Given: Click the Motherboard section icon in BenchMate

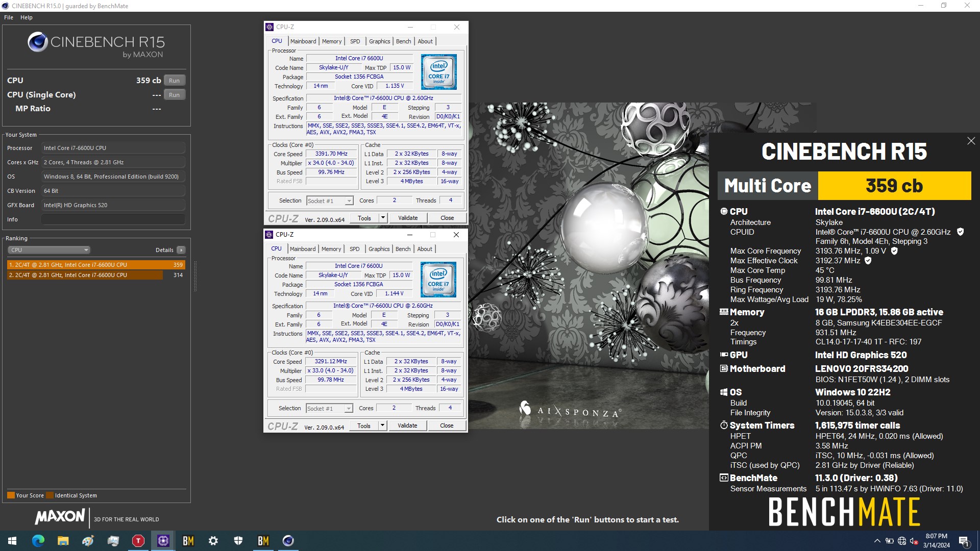Looking at the screenshot, I should (x=724, y=368).
